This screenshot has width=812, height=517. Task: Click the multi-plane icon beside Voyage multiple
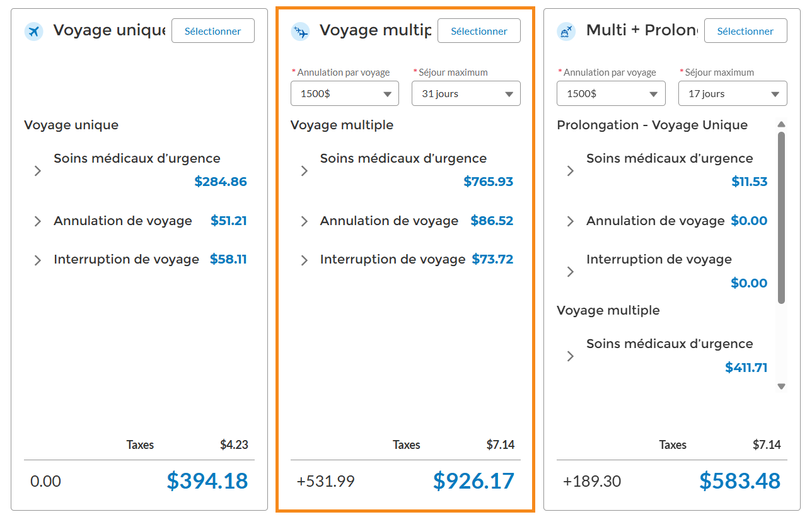click(300, 31)
